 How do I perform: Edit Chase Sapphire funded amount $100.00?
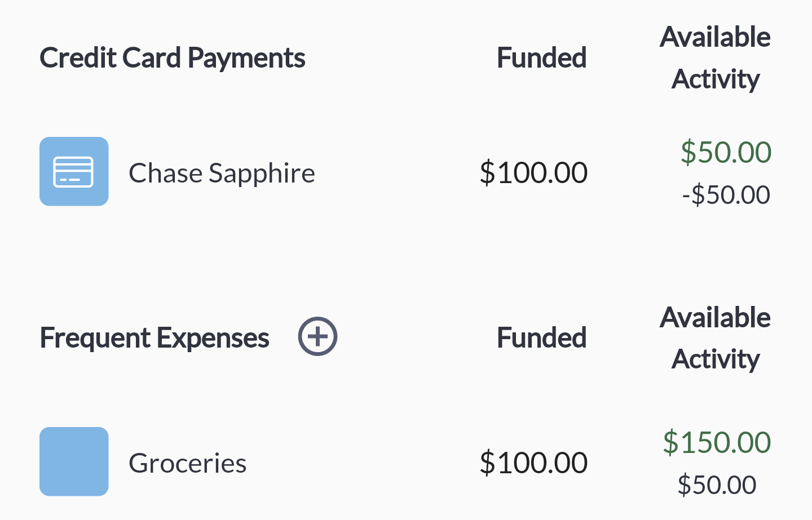click(533, 172)
